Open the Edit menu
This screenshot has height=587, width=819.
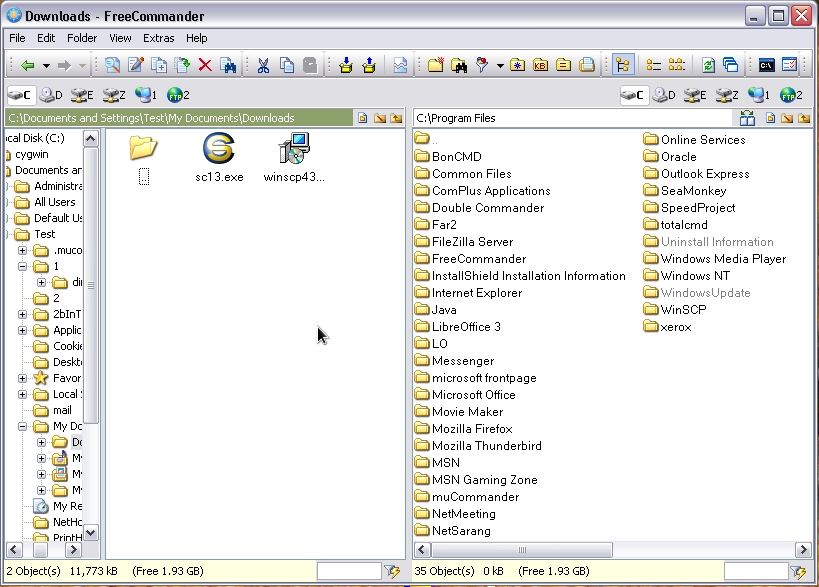pos(46,38)
